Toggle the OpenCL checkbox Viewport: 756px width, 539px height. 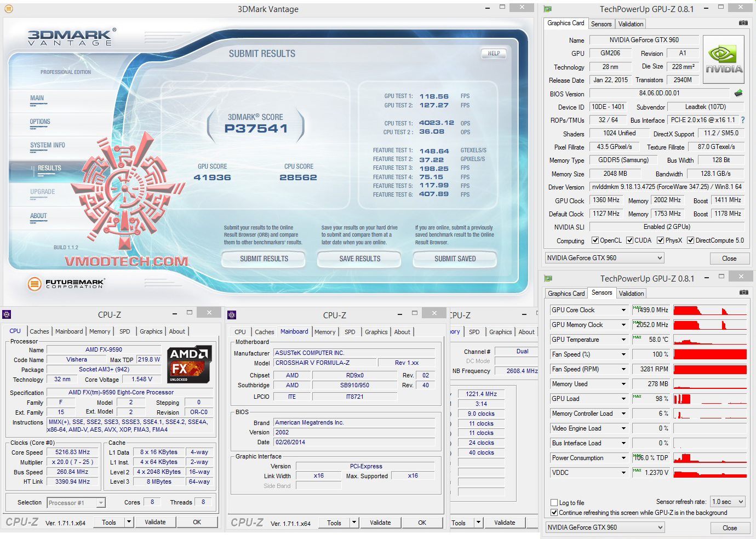[x=595, y=240]
